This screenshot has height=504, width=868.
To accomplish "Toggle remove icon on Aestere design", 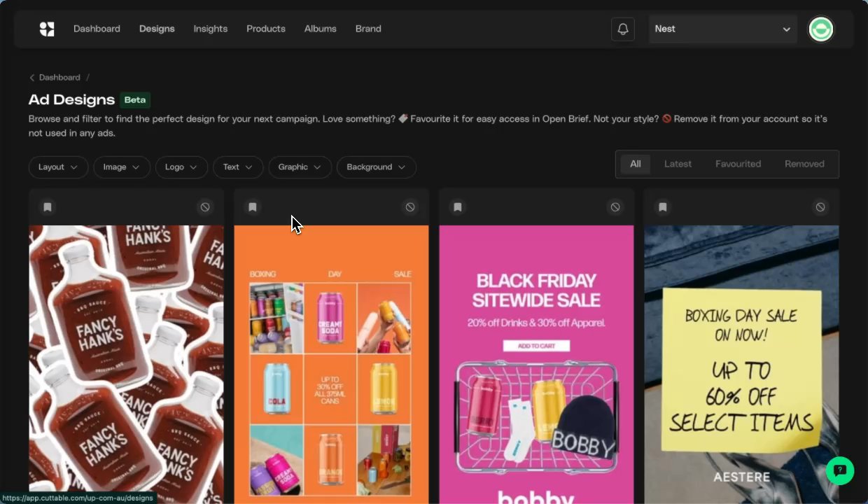I will [x=820, y=207].
